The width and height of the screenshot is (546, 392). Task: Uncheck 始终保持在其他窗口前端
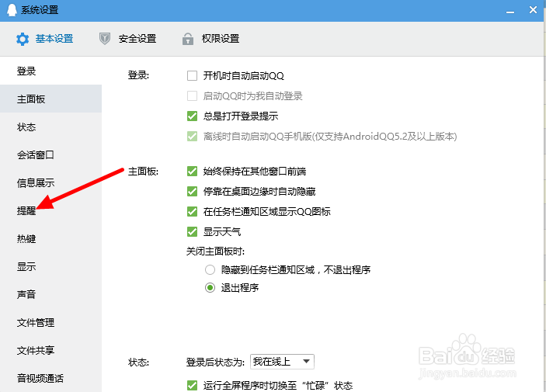[x=192, y=171]
